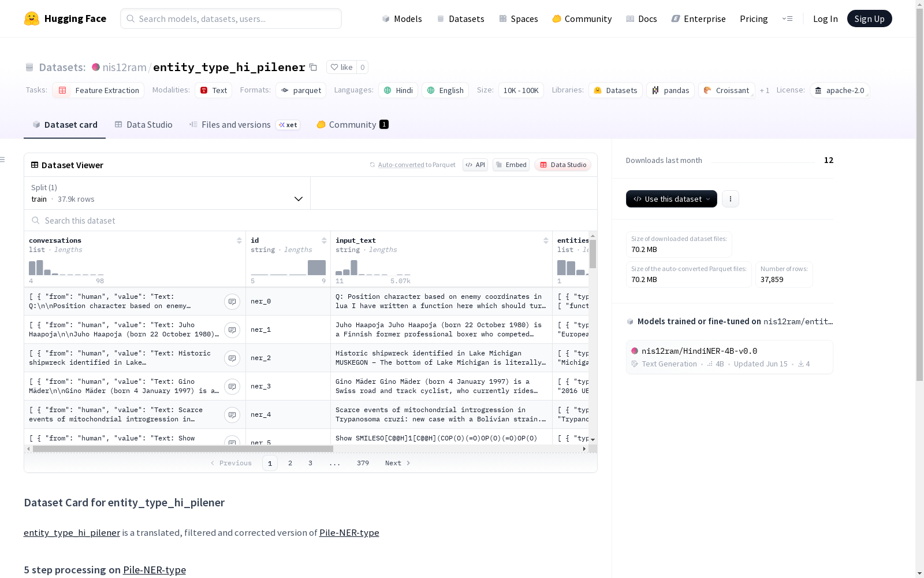
Task: Switch to the Data Studio tab
Action: pos(143,125)
